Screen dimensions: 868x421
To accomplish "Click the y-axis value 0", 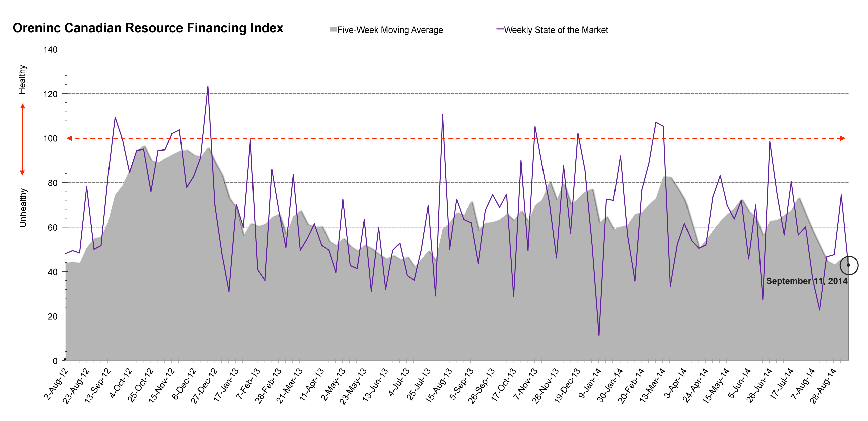I will (x=55, y=361).
